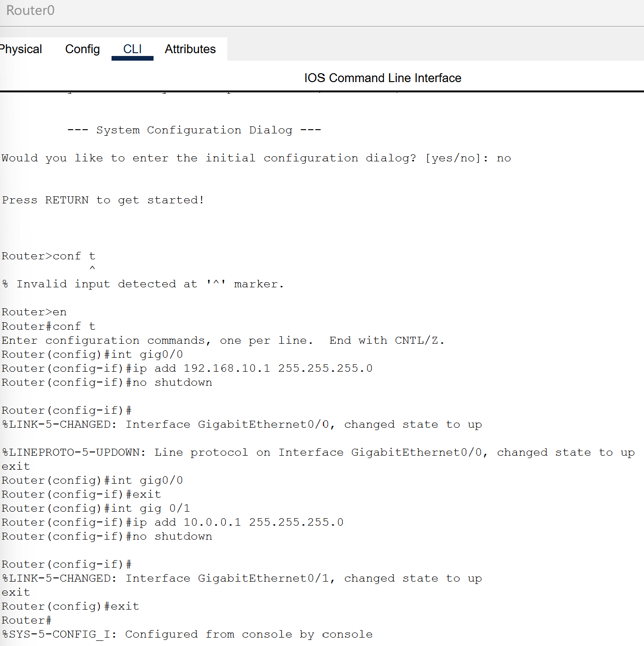Click the initial configuration dialog prompt line
The image size is (644, 646).
(256, 158)
